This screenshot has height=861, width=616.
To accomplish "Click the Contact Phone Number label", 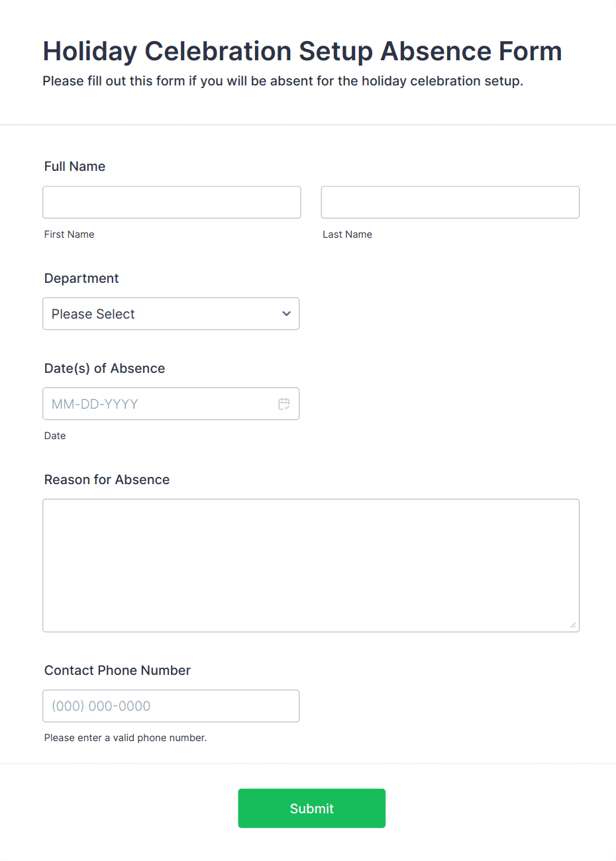I will pos(117,670).
